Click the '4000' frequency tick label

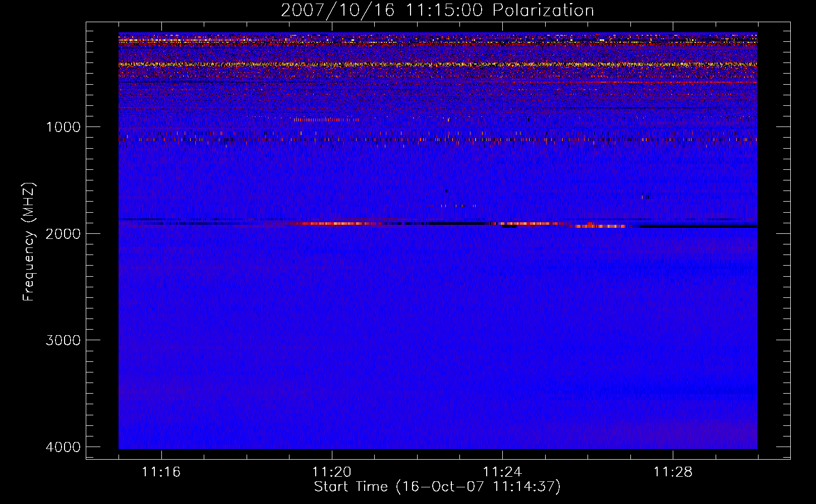coord(63,447)
